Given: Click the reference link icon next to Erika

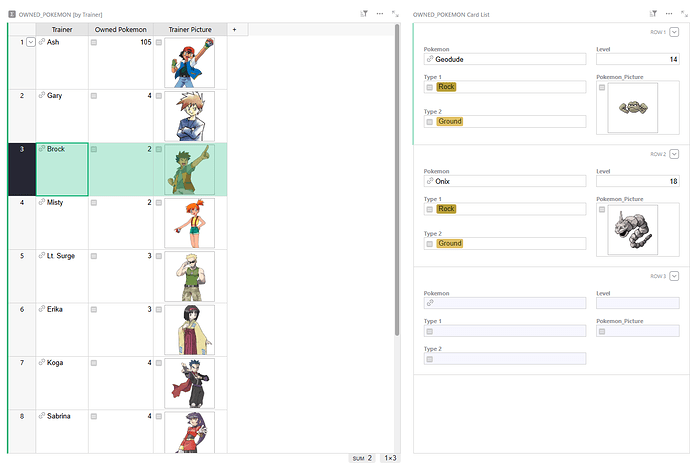Looking at the screenshot, I should 42,309.
